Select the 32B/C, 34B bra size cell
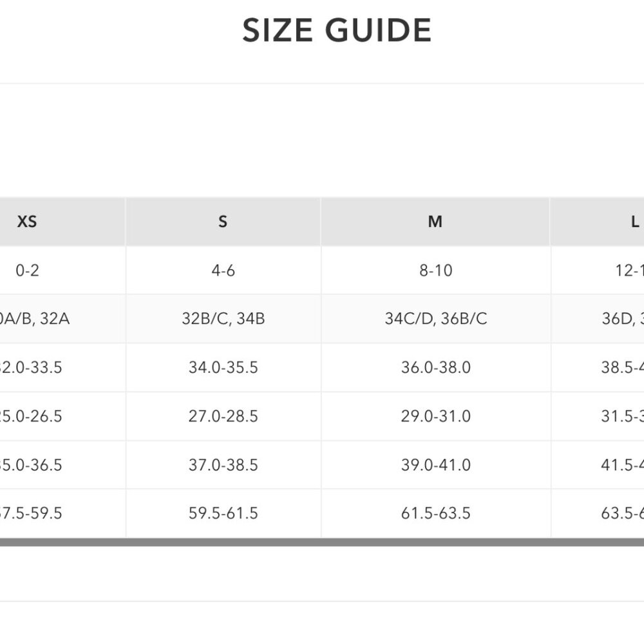Image resolution: width=644 pixels, height=644 pixels. [223, 319]
